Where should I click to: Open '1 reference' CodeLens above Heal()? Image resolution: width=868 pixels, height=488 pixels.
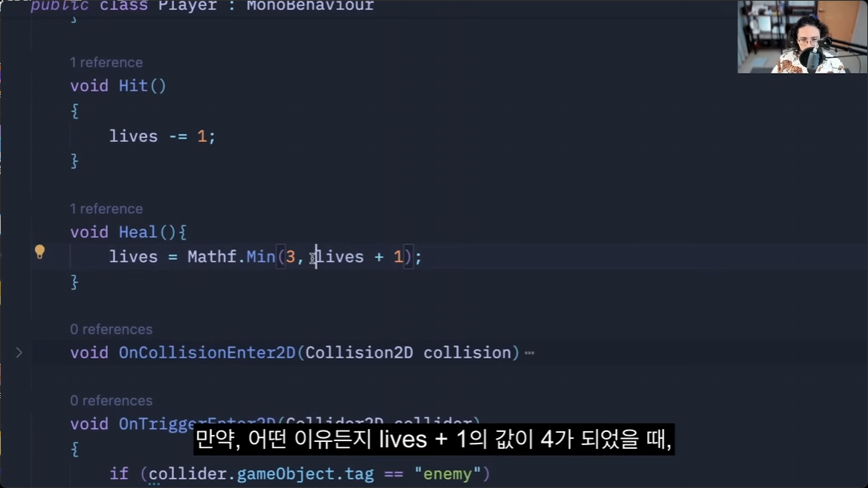point(106,209)
